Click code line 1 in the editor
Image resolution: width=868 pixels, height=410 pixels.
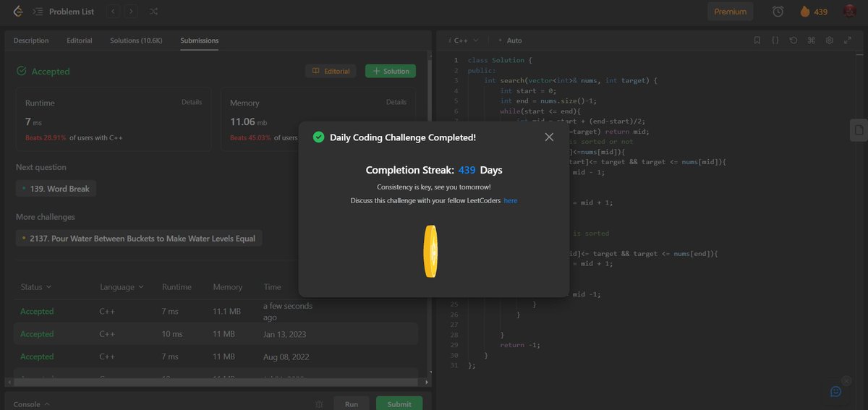pos(500,60)
